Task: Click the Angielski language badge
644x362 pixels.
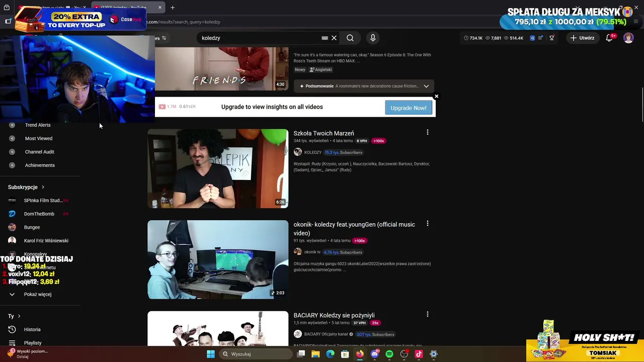Action: [x=320, y=70]
